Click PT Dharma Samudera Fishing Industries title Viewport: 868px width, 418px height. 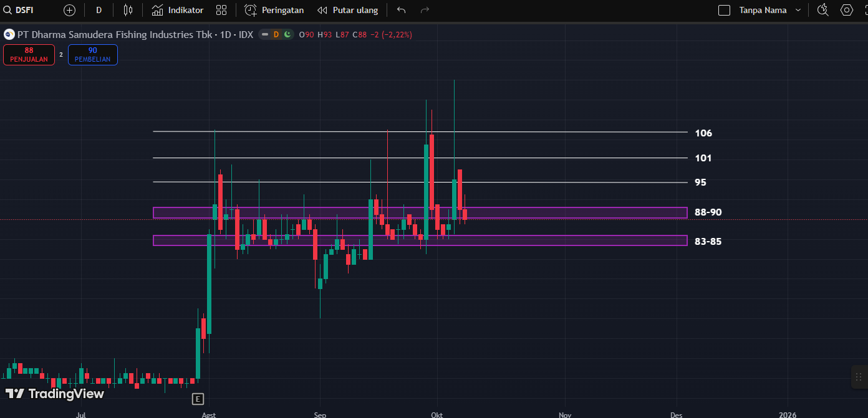(x=114, y=34)
